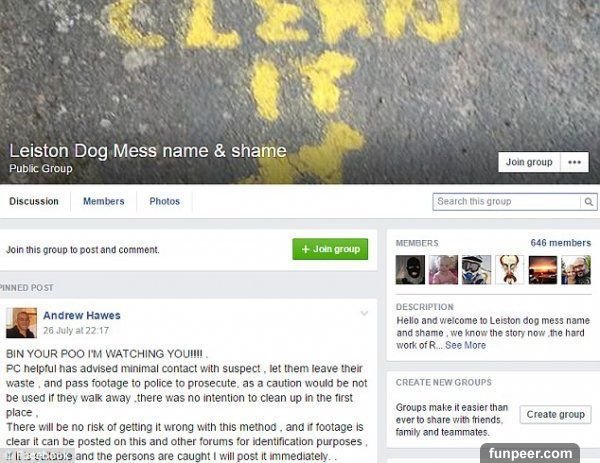Open the couple photo member avatar
This screenshot has height=463, width=600.
point(576,270)
